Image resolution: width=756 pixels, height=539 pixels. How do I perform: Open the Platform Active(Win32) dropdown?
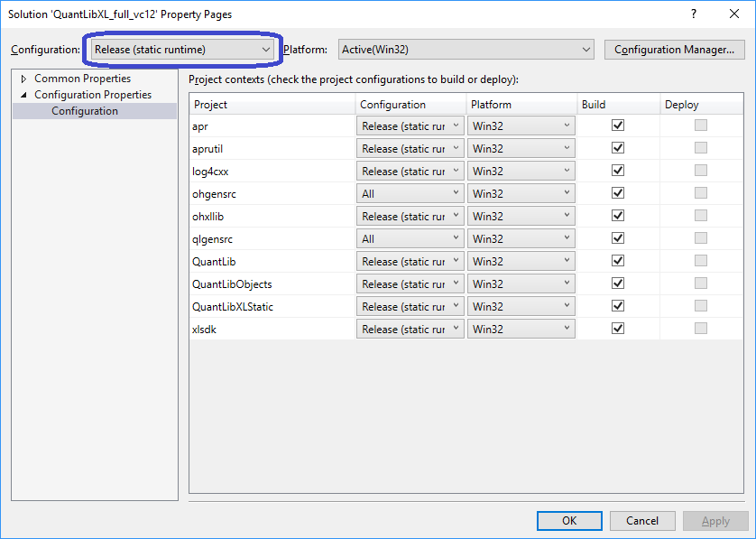[x=466, y=50]
